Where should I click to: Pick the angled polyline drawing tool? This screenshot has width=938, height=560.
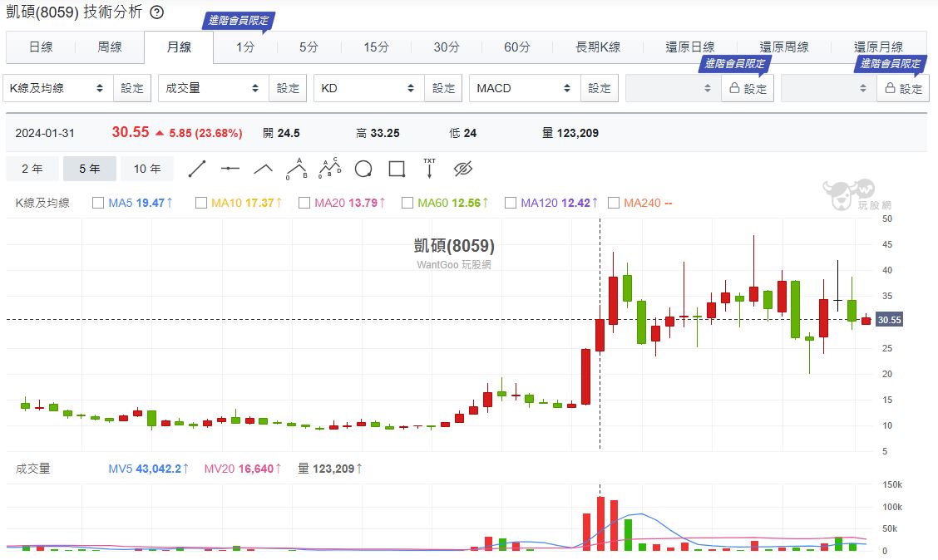pos(264,169)
